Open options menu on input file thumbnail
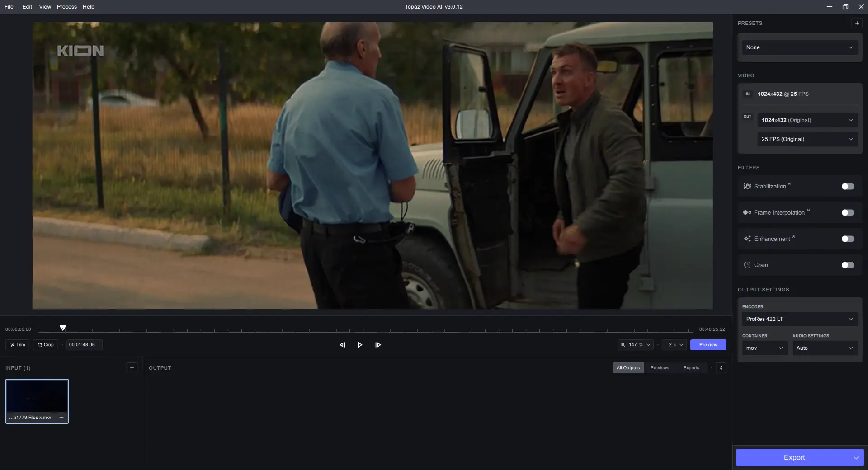Screen dimensions: 868x470 (x=61, y=418)
